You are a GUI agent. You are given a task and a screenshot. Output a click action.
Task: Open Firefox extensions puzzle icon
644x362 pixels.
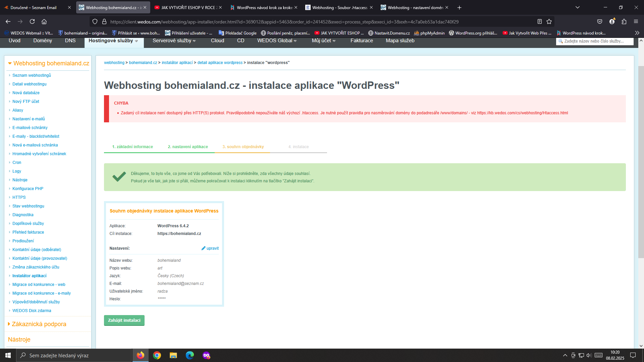pos(624,21)
